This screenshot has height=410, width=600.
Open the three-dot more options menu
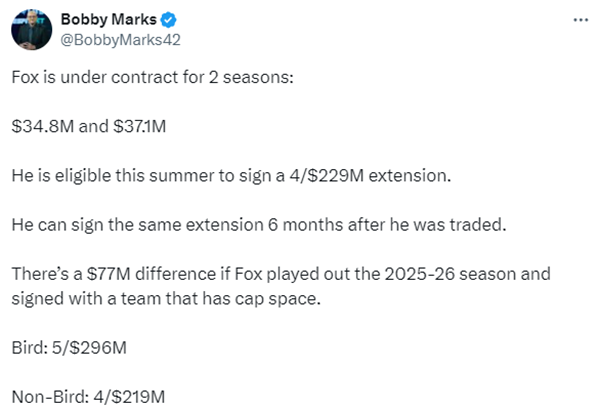point(579,20)
